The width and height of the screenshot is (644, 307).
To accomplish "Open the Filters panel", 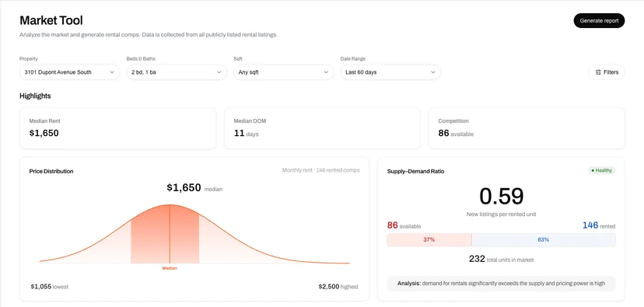I will point(607,72).
